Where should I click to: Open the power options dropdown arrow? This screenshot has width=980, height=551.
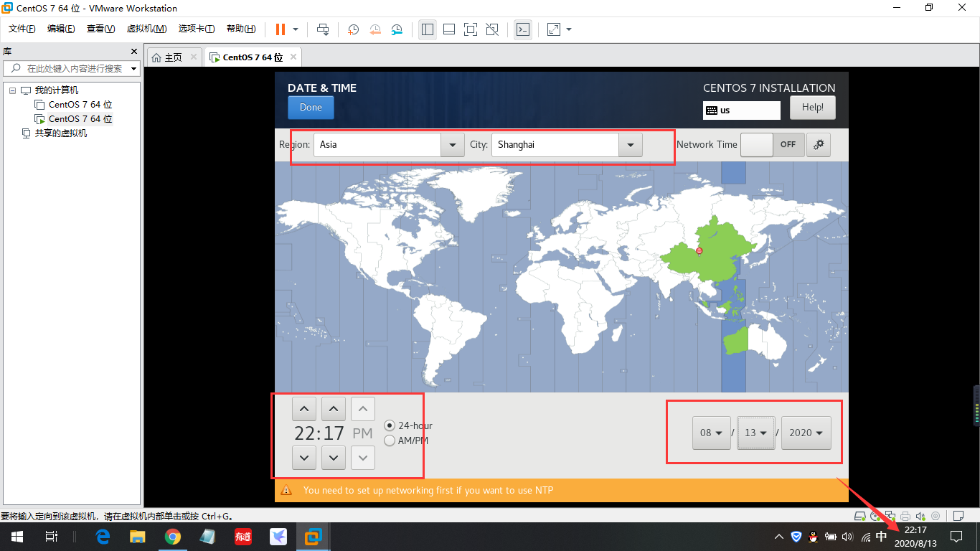pyautogui.click(x=295, y=29)
